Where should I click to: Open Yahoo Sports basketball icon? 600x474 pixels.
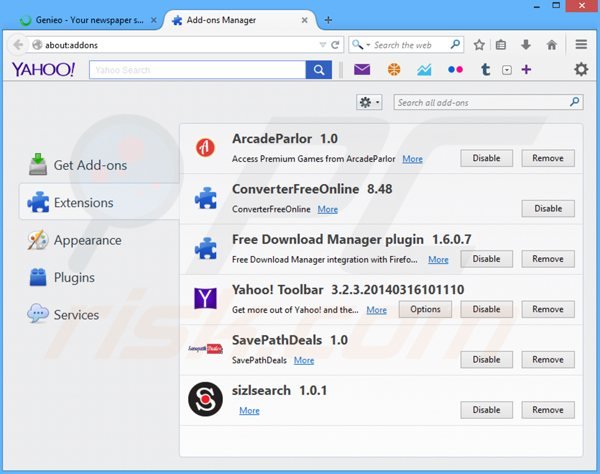[393, 69]
